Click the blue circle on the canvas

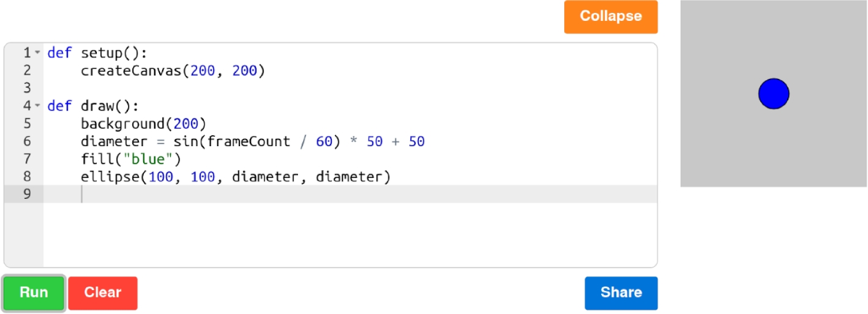point(773,93)
